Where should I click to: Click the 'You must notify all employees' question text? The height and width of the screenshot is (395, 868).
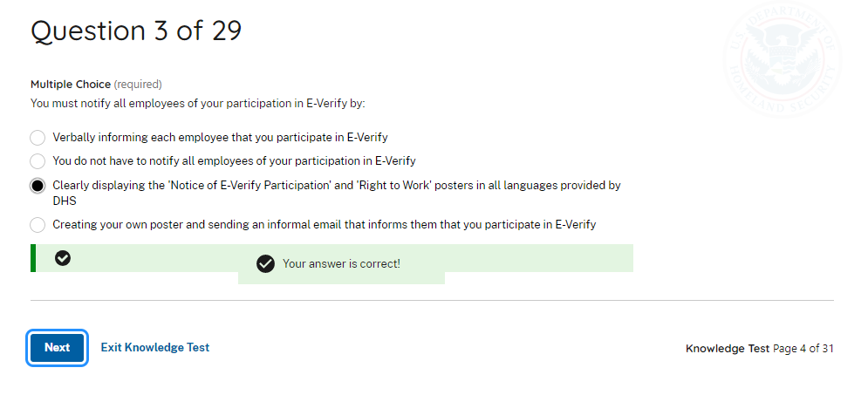coord(197,103)
